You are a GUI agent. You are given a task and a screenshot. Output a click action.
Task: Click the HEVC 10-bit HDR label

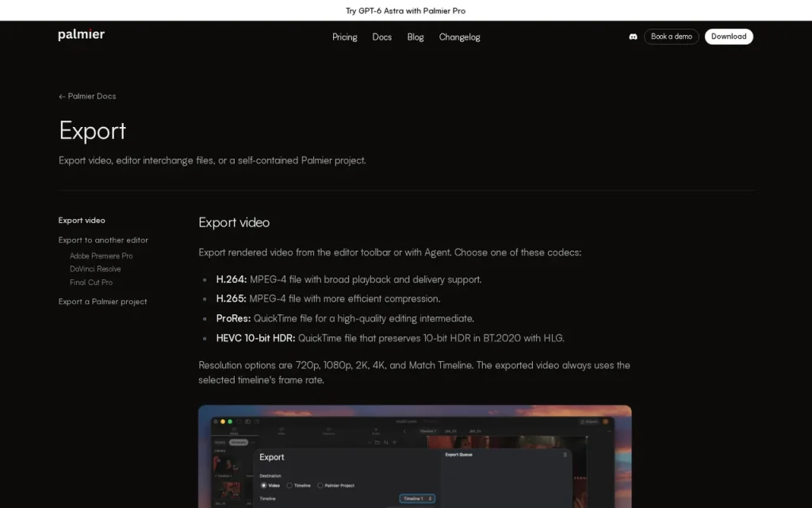(x=255, y=338)
